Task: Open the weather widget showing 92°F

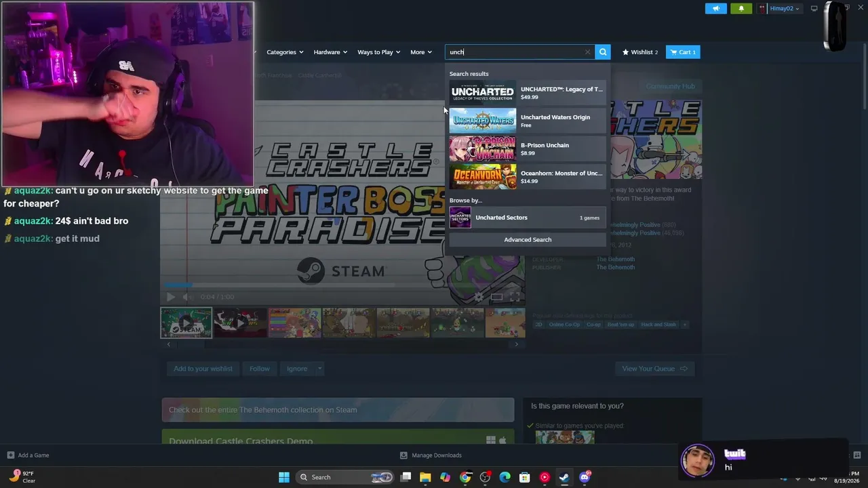Action: tap(22, 477)
